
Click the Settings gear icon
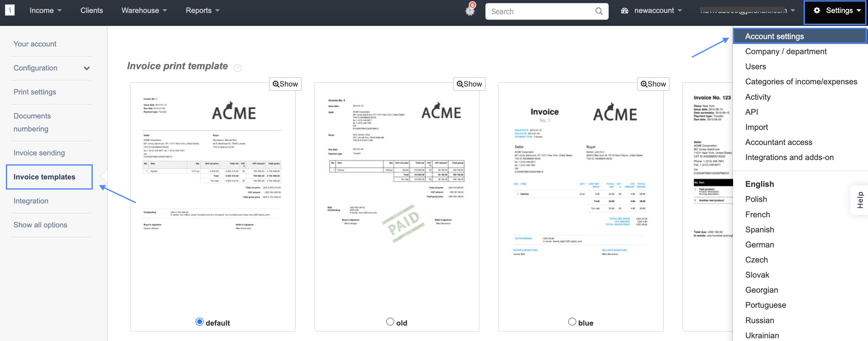click(817, 10)
